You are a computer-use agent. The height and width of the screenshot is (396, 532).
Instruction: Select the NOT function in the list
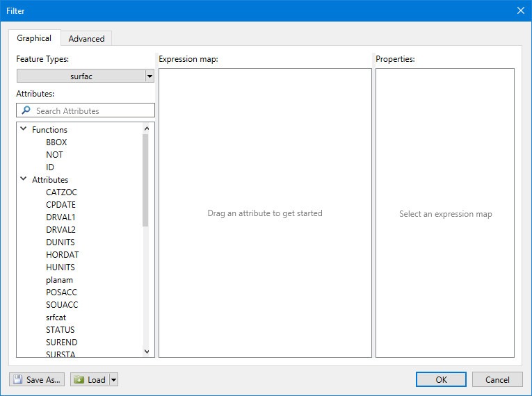coord(54,155)
